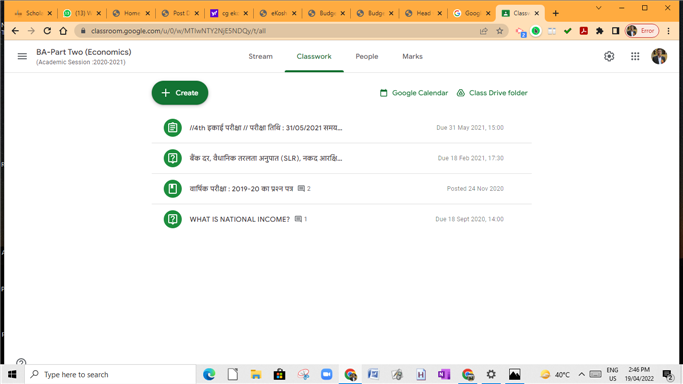
Task: Open notifications center in taskbar
Action: click(x=668, y=374)
